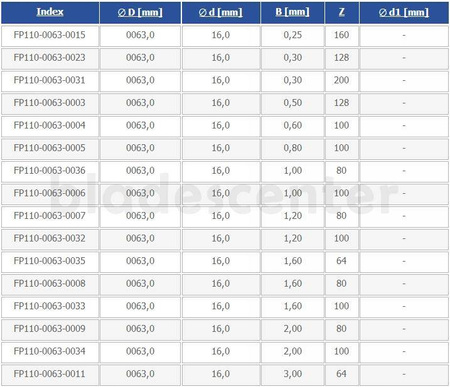The image size is (450, 387).
Task: Click Z value 64 in row FP110-0063-0035
Action: pyautogui.click(x=341, y=261)
